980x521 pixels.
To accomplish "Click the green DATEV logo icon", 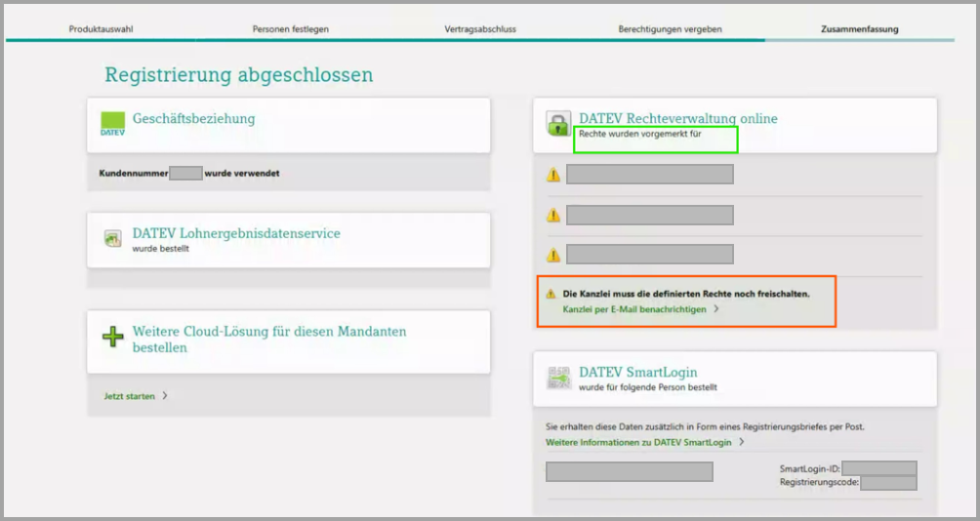I will point(112,124).
